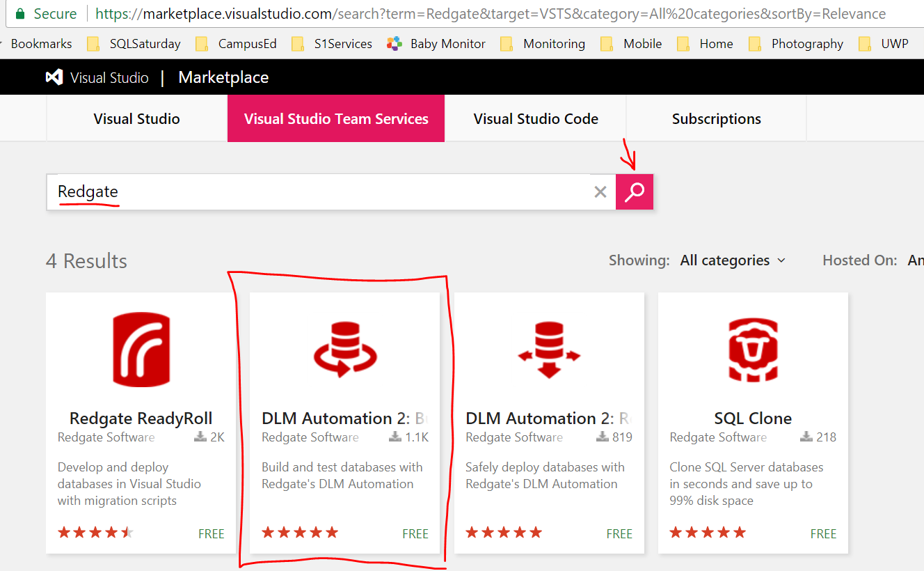Viewport: 924px width, 571px height.
Task: Click 'Safely deploy databases with' description
Action: (x=545, y=476)
